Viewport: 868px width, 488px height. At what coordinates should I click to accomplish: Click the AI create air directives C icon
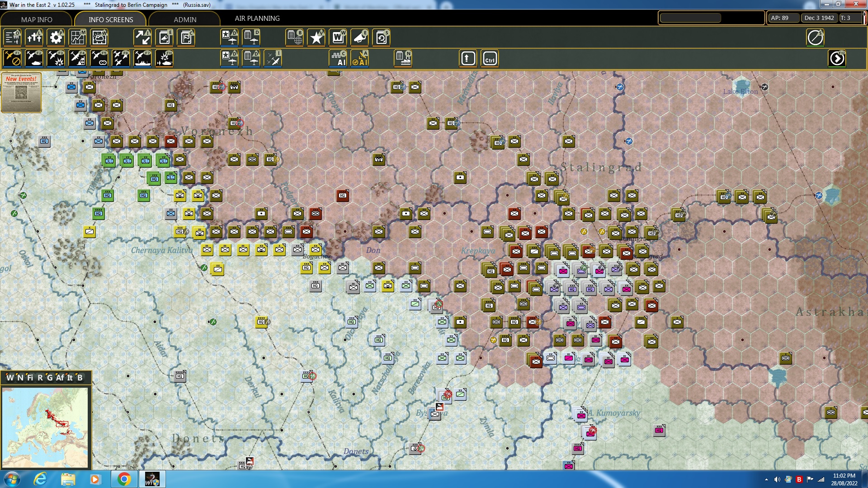(338, 59)
